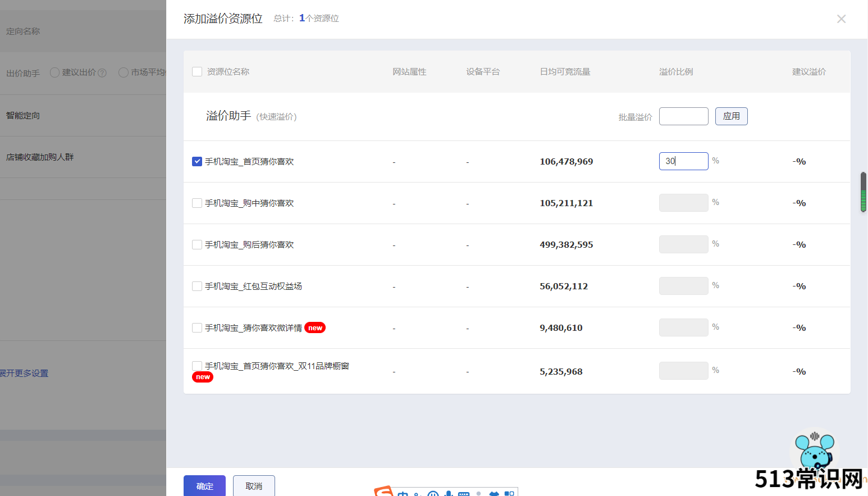Click the traffic value 499,382,595

point(567,245)
